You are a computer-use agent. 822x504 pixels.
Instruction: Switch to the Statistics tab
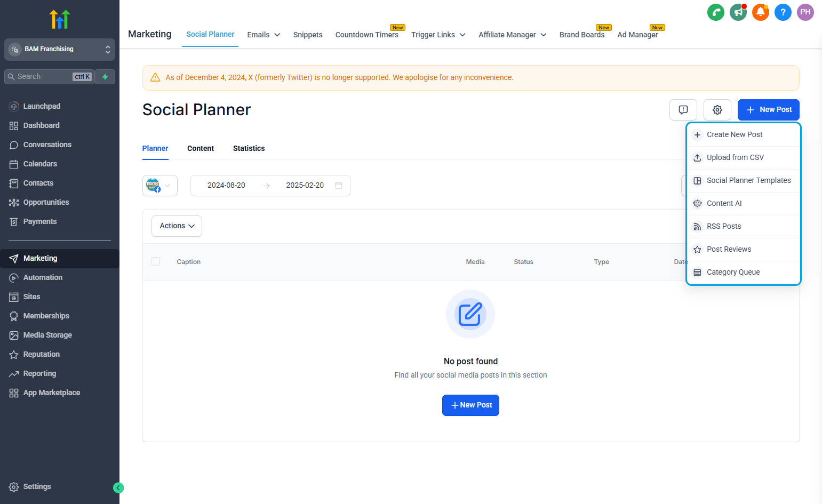[x=249, y=148]
